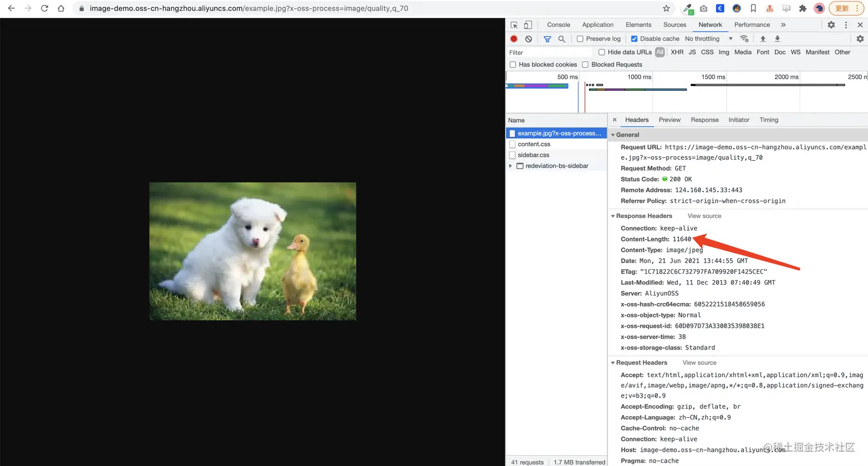Bookmark this page with star icon
Image resolution: width=868 pixels, height=466 pixels.
[666, 9]
